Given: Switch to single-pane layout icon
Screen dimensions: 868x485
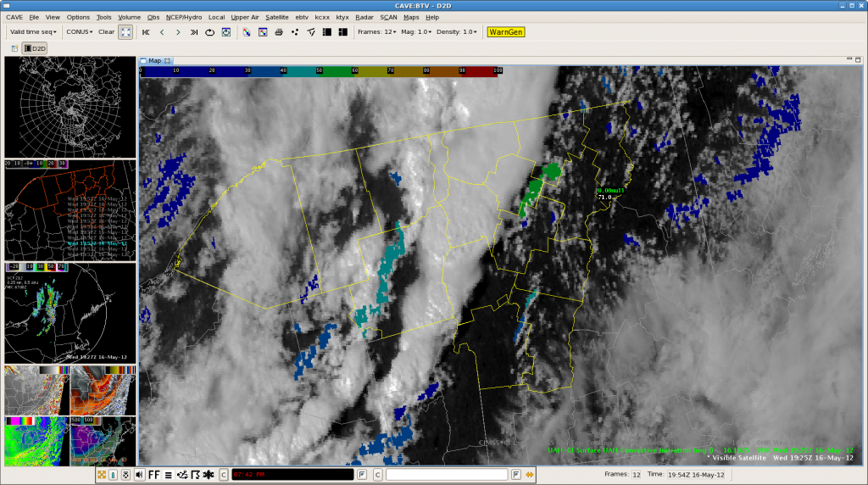Looking at the screenshot, I should point(327,32).
